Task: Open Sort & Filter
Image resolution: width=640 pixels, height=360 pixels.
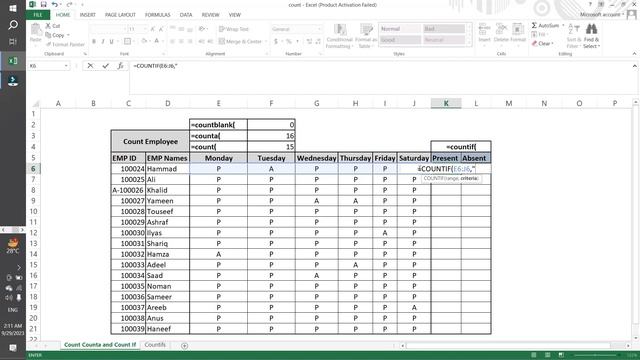Action: tap(573, 36)
